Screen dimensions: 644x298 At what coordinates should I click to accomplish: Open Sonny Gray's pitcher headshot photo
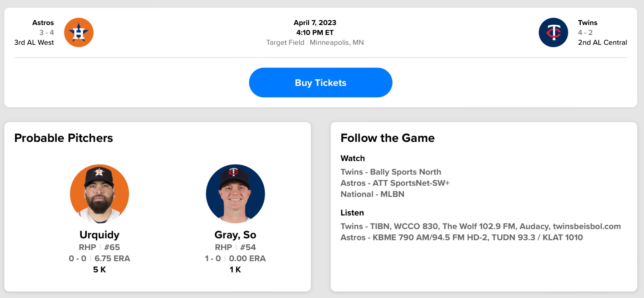[235, 194]
